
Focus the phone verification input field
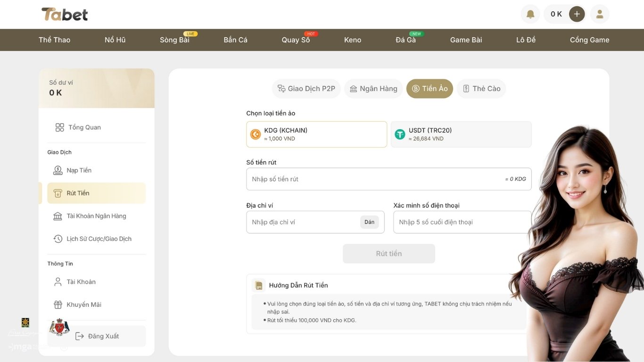point(462,222)
